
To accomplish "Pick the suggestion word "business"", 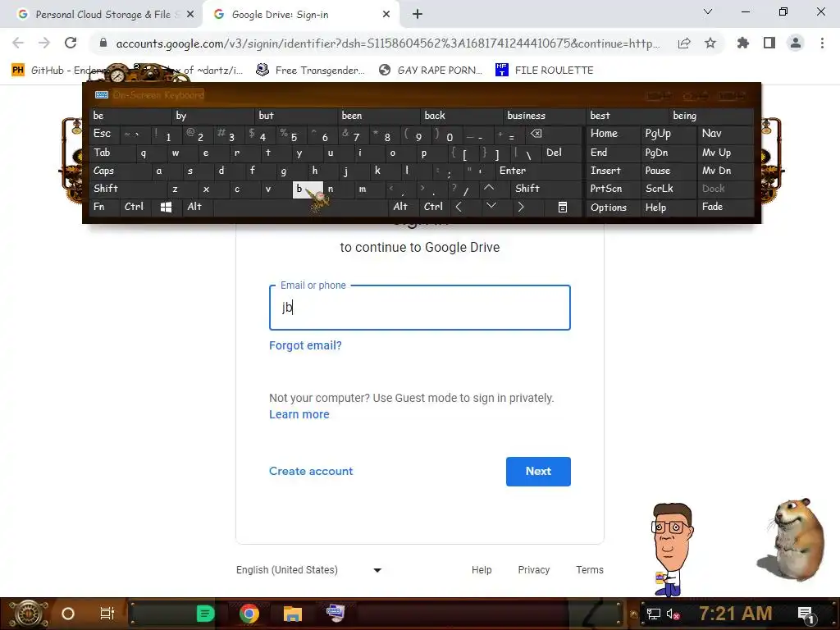I will (545, 116).
